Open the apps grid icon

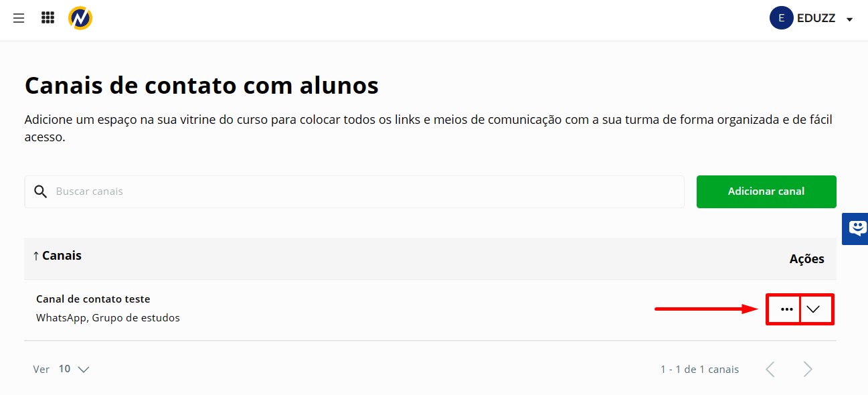[x=48, y=18]
